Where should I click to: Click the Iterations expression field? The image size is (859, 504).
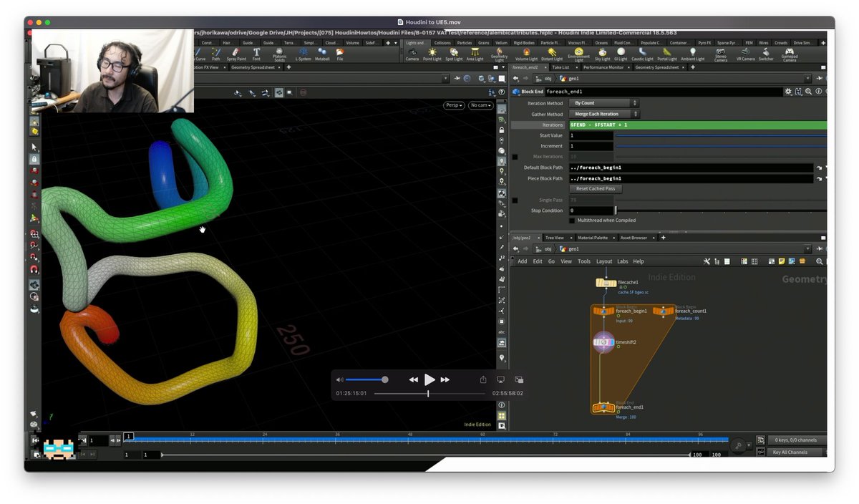pyautogui.click(x=697, y=125)
